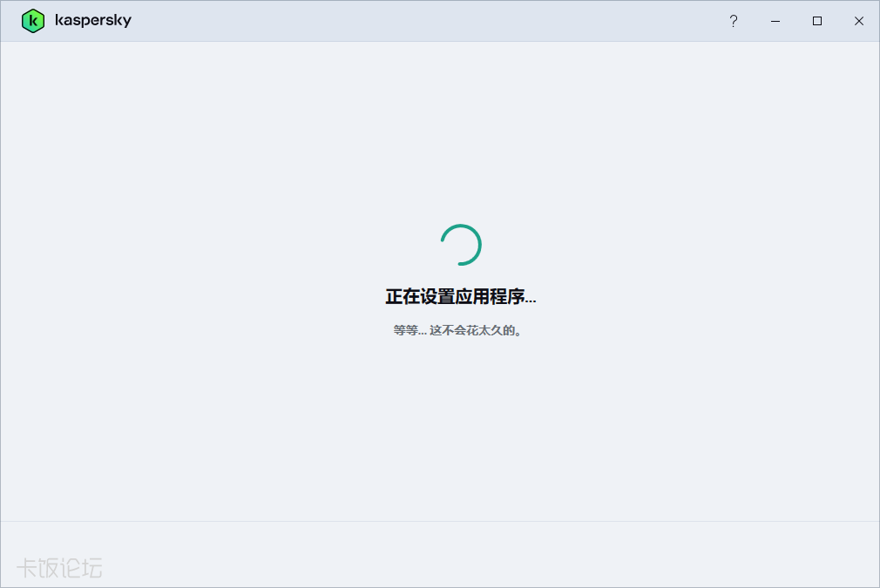
Task: Open help via the question mark icon
Action: 733,21
